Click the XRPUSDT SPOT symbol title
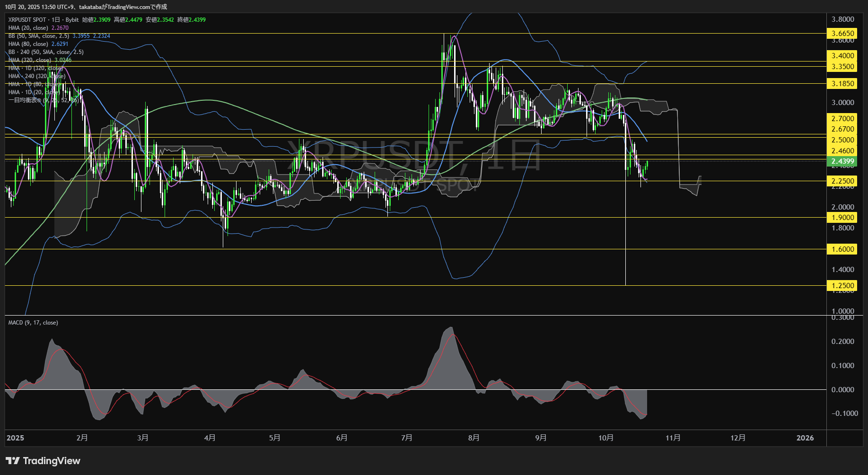 click(x=27, y=20)
